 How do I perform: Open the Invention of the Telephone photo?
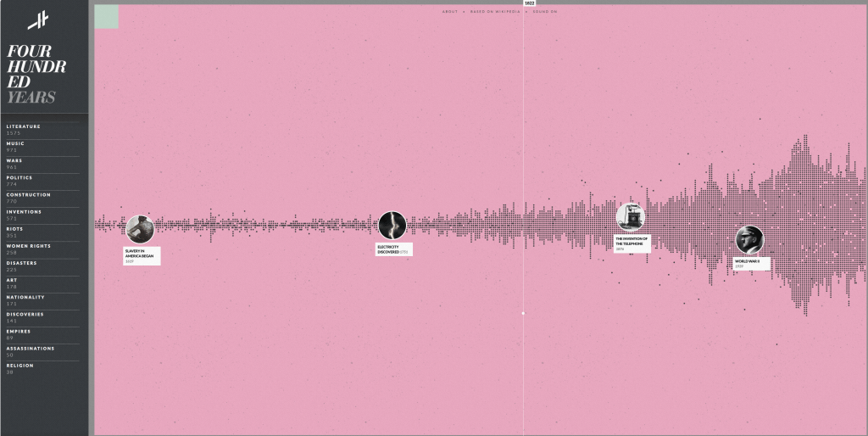coord(630,217)
